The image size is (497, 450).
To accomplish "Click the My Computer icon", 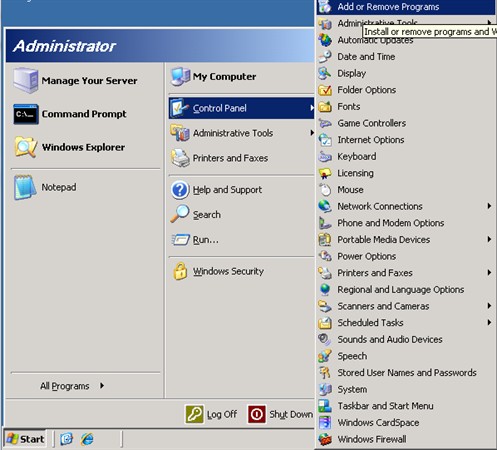I will point(180,76).
